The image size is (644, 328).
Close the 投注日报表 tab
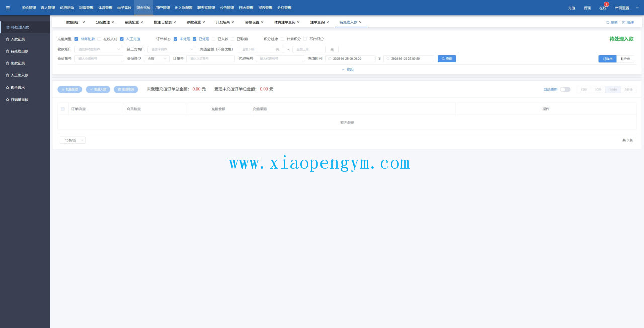(x=175, y=22)
